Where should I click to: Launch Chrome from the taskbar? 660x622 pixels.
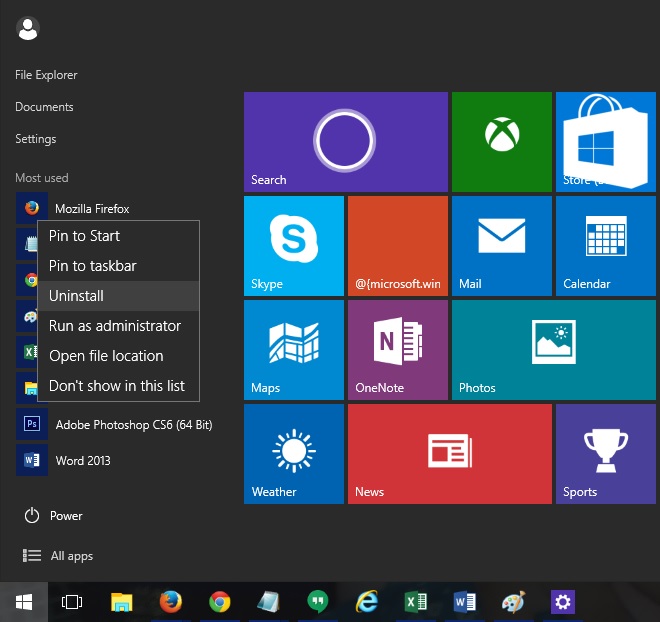pos(220,602)
